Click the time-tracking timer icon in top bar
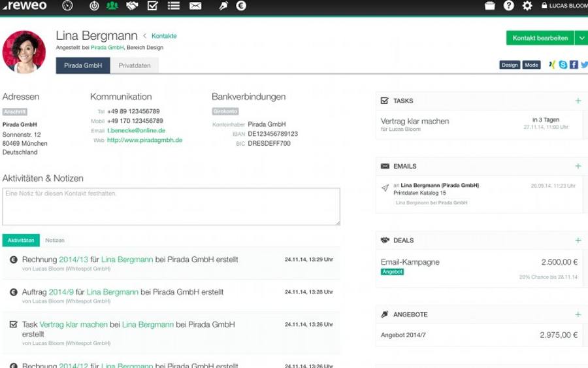The width and height of the screenshot is (588, 368). pyautogui.click(x=94, y=6)
